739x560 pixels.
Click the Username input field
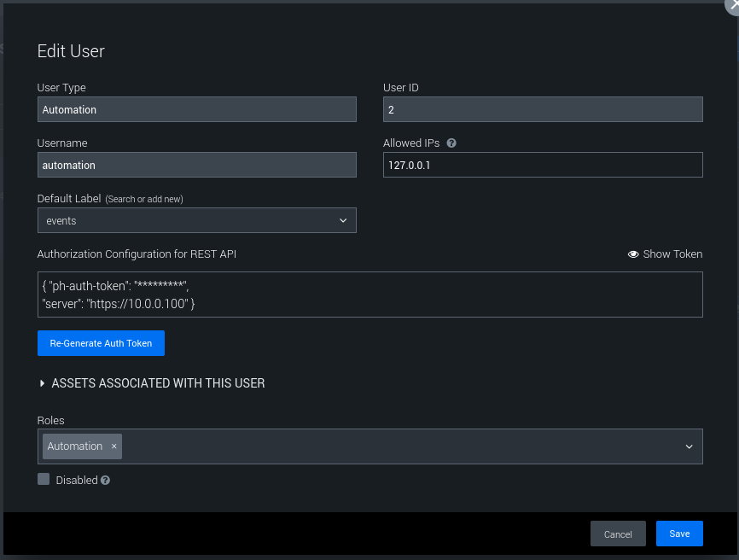(x=196, y=165)
